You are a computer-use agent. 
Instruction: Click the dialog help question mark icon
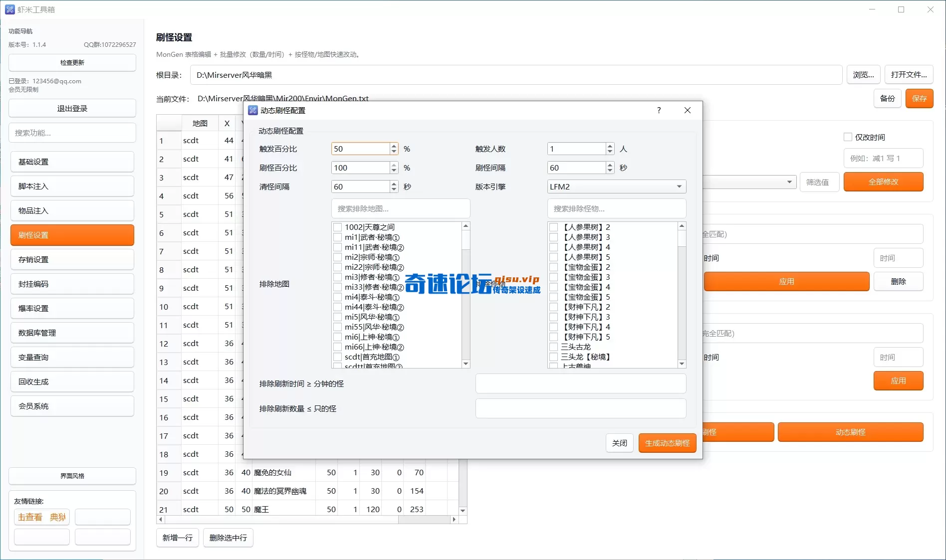(x=659, y=110)
